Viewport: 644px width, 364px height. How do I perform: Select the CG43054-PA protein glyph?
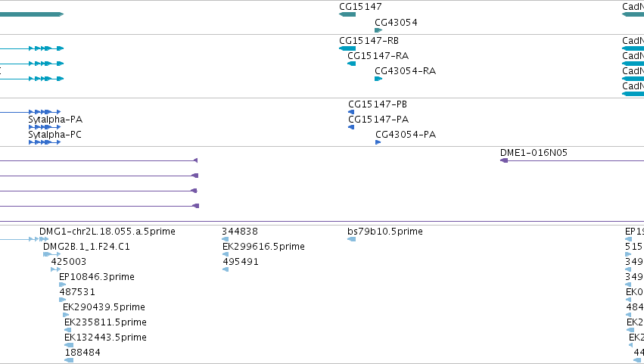[378, 142]
